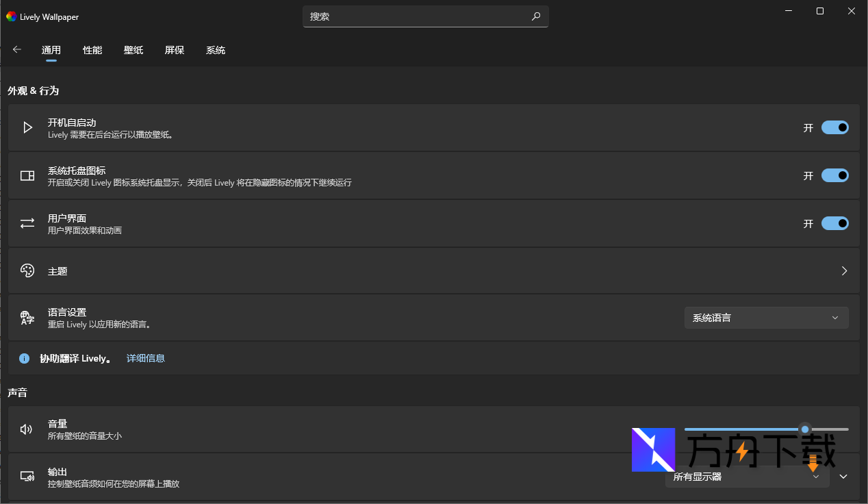Disable the 开机自启动 toggle

pyautogui.click(x=834, y=127)
